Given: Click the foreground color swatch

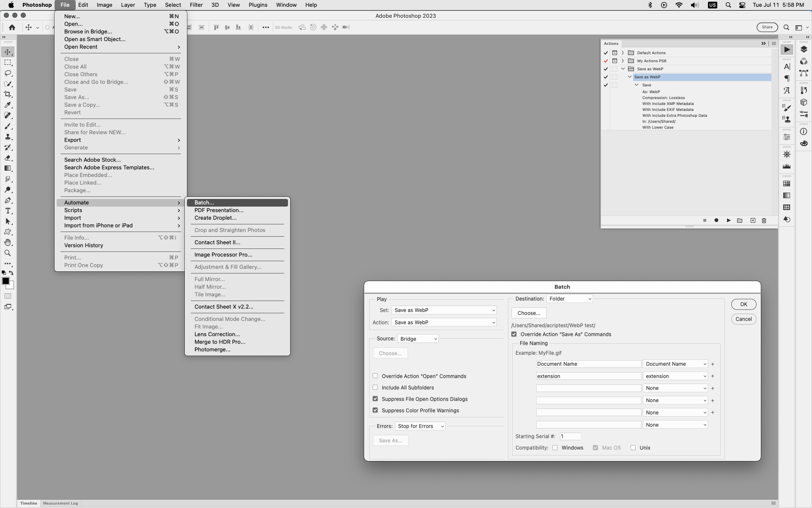Looking at the screenshot, I should coord(6,281).
